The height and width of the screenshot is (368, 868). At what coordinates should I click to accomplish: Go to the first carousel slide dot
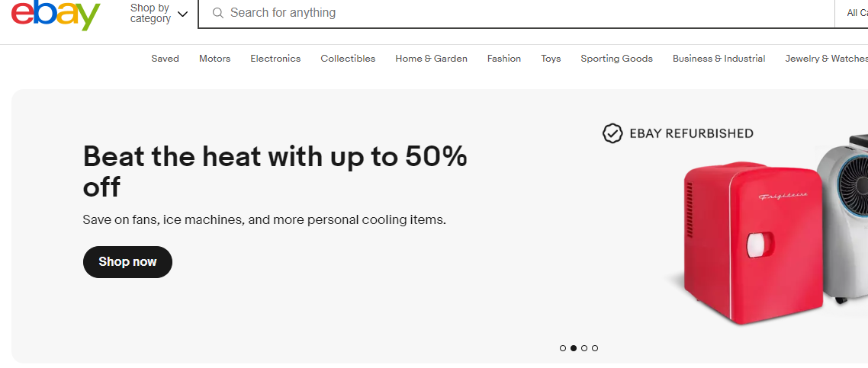coord(563,348)
